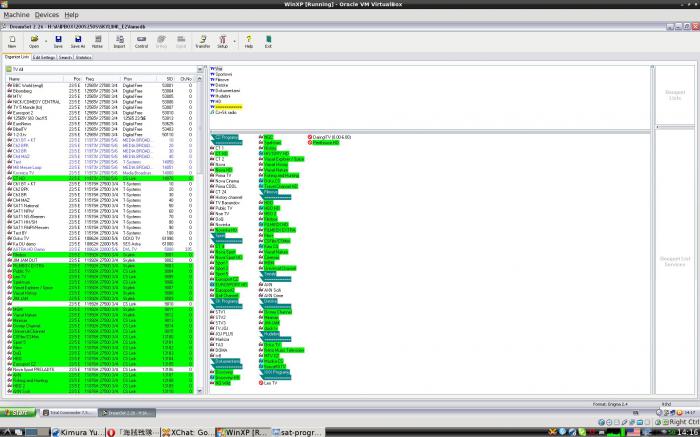The image size is (700, 437).
Task: Click the Save As toolbar icon
Action: [x=78, y=42]
